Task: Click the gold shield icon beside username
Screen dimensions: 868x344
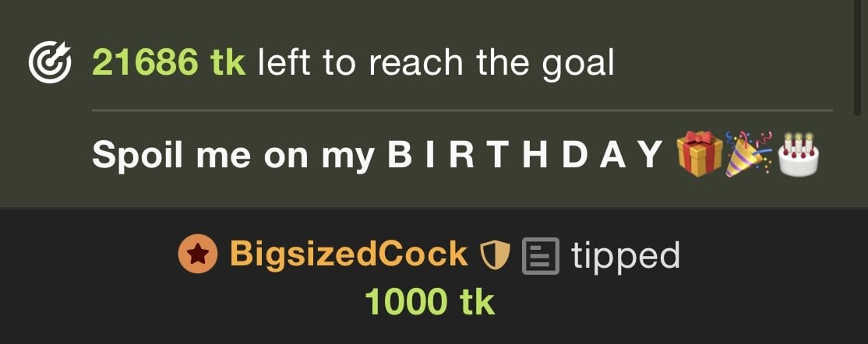Action: [x=494, y=255]
